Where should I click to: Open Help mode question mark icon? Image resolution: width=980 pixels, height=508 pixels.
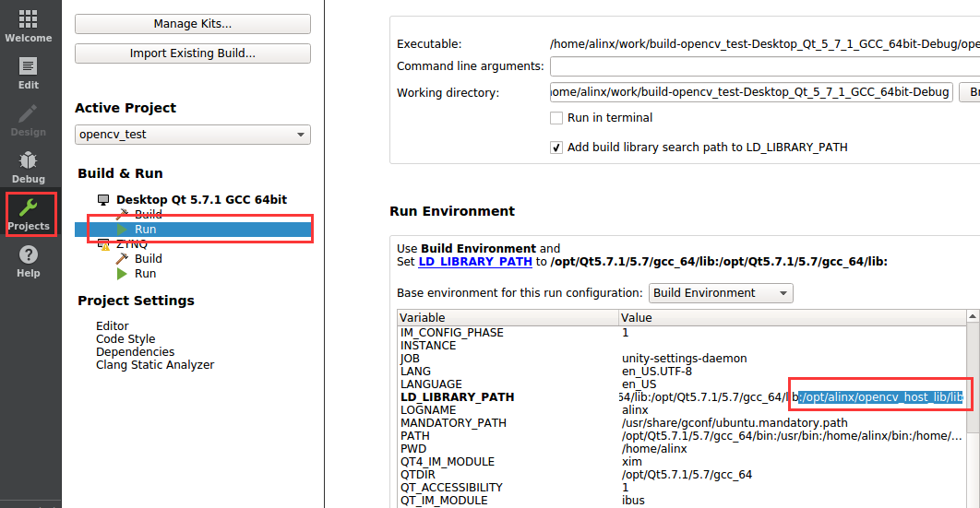point(28,254)
